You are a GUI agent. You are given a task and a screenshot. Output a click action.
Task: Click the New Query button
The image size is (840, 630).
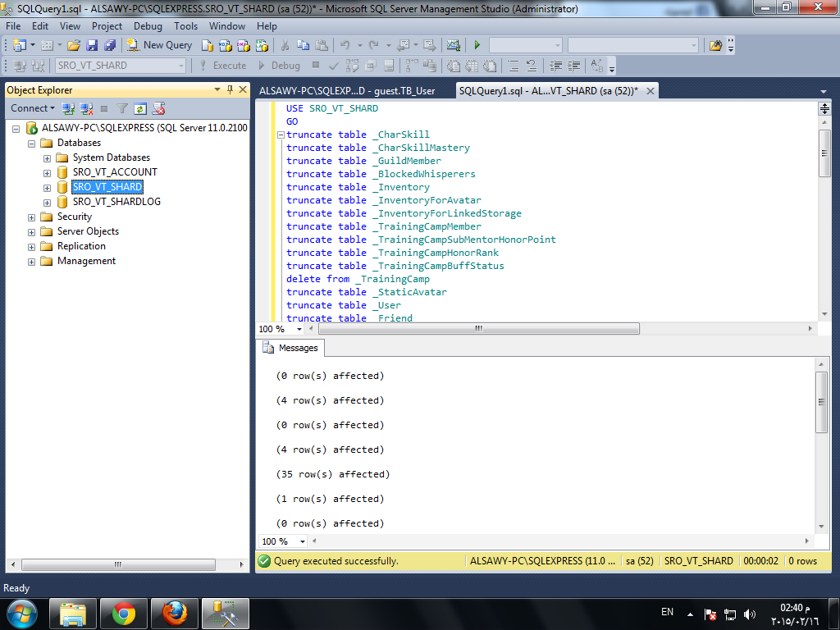[x=160, y=46]
